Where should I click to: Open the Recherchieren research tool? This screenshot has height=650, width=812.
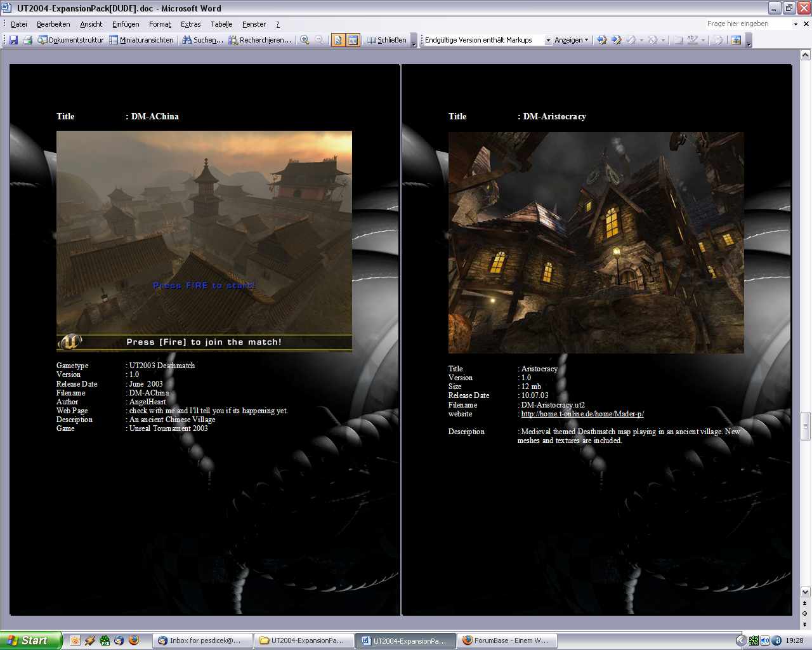click(260, 40)
